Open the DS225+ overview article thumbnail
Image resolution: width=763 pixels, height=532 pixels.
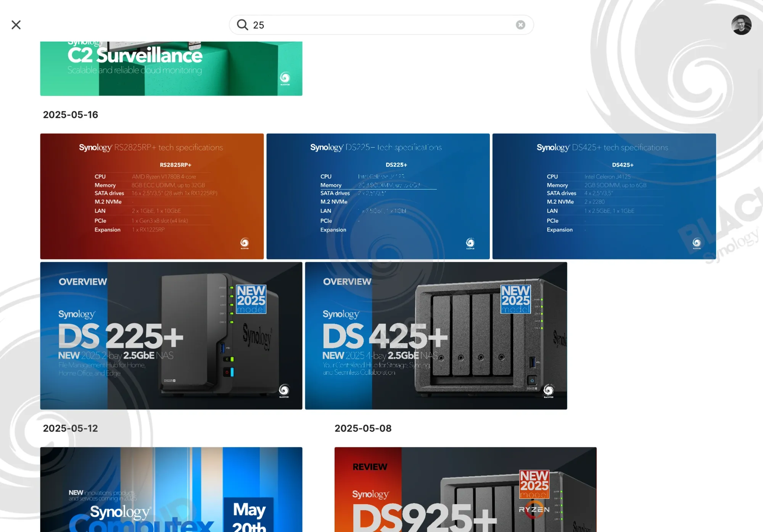pyautogui.click(x=171, y=335)
